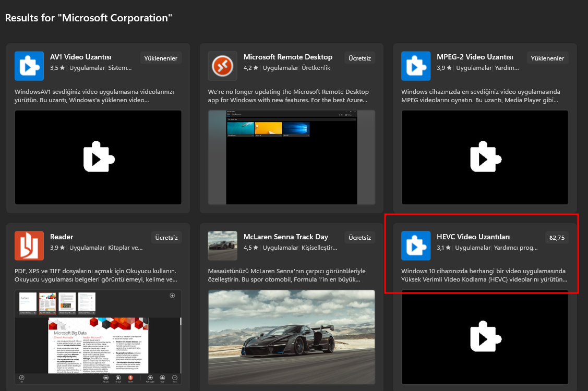Click the ₺2,75 price button for HEVC

coord(557,238)
